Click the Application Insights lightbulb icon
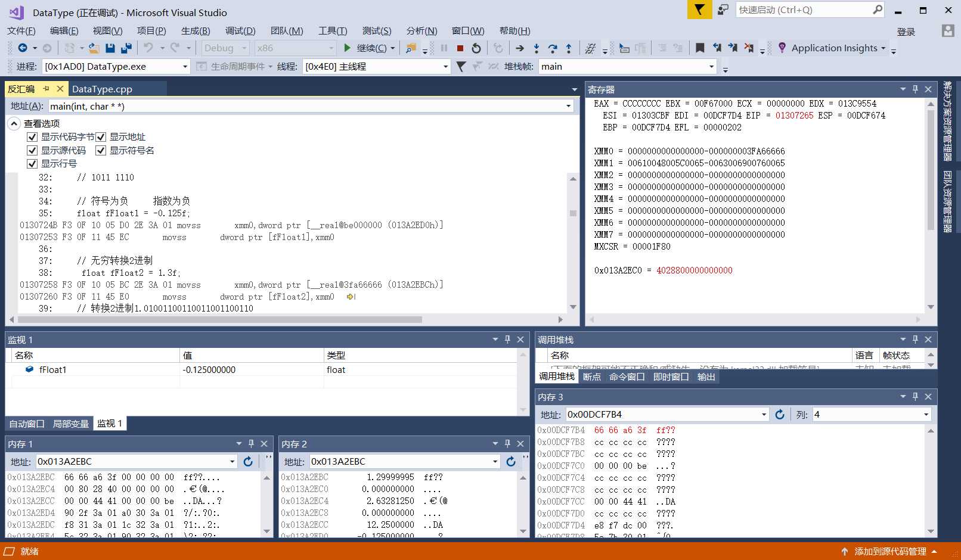961x560 pixels. 782,48
